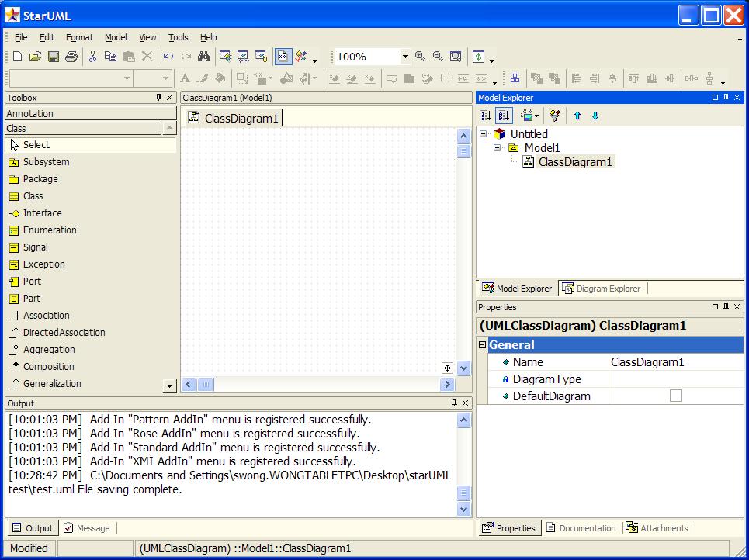The width and height of the screenshot is (749, 560).
Task: Click the New Project toolbar icon
Action: click(x=17, y=57)
